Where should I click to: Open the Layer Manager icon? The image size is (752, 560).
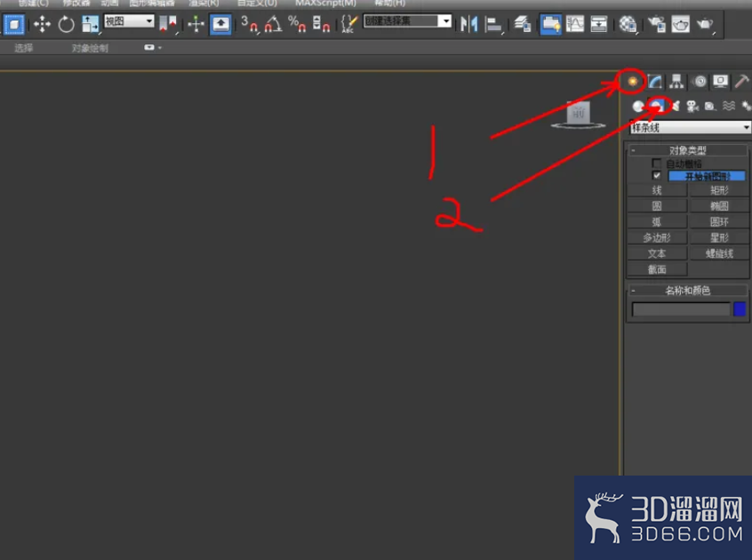tap(523, 24)
